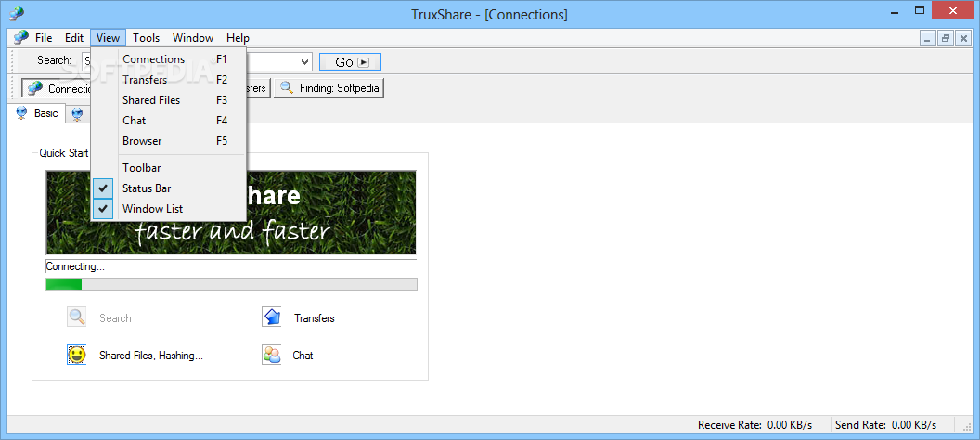Click the Connecting... status text field
Viewport: 980px width, 440px height.
[231, 266]
